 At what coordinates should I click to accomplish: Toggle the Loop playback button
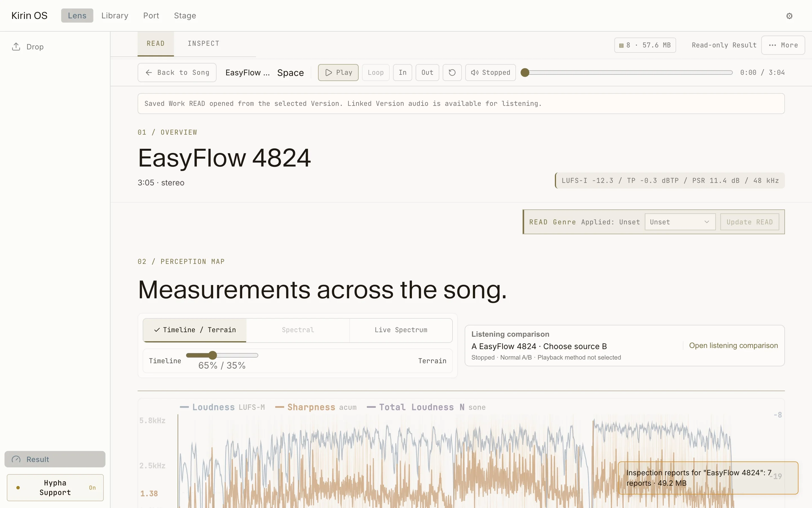pyautogui.click(x=376, y=73)
